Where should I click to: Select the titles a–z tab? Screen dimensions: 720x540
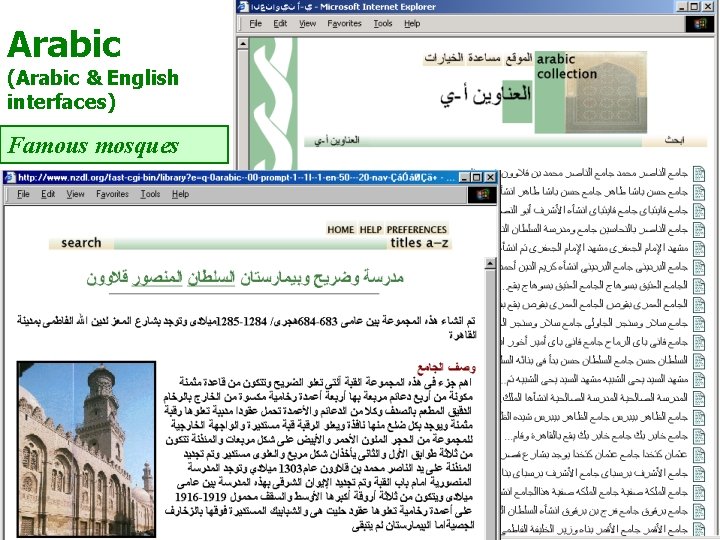point(419,243)
